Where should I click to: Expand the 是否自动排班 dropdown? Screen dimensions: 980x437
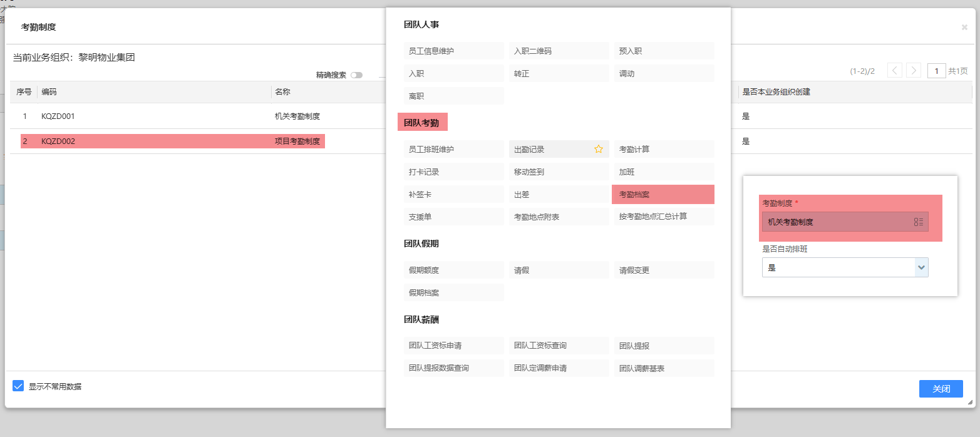[x=921, y=267]
